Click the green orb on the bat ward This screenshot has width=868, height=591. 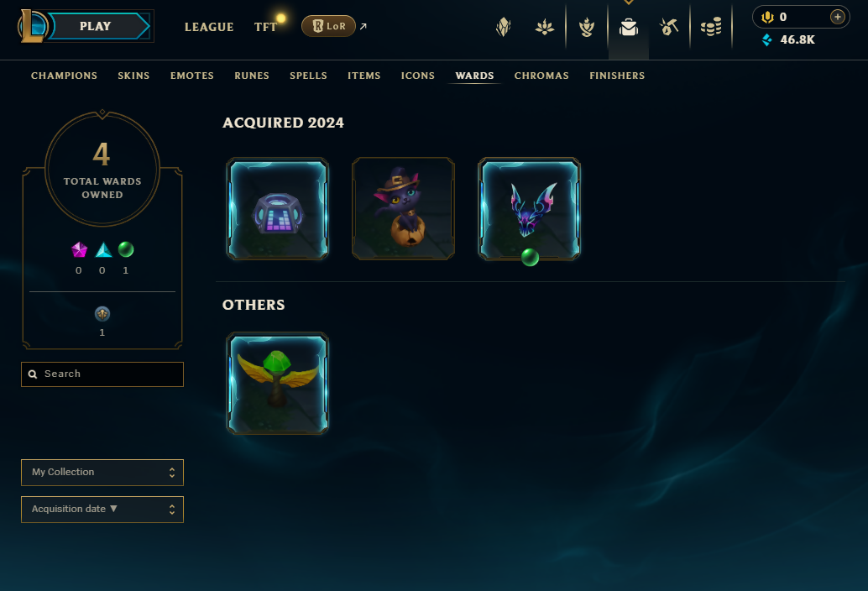(530, 258)
